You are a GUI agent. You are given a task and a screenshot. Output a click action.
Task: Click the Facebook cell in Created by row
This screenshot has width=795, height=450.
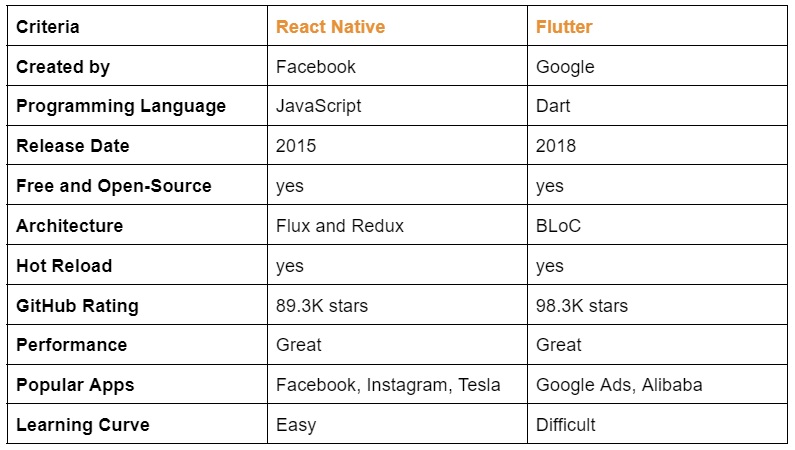397,66
